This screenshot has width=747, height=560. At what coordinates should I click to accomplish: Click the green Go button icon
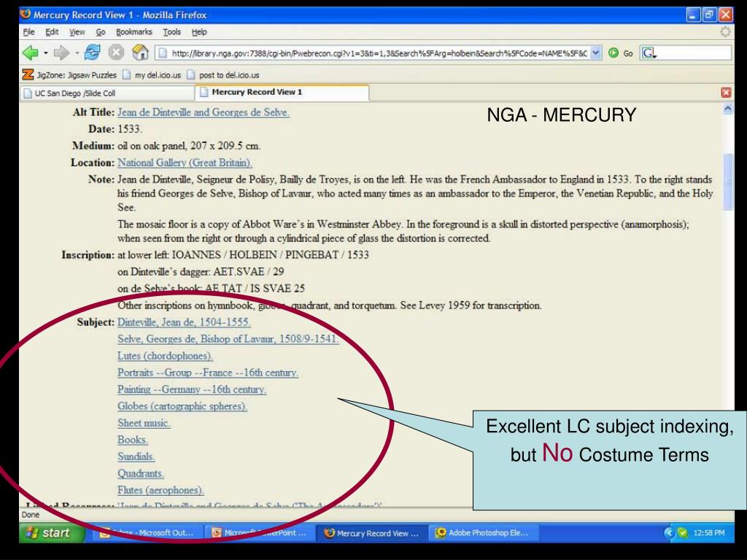pos(614,52)
